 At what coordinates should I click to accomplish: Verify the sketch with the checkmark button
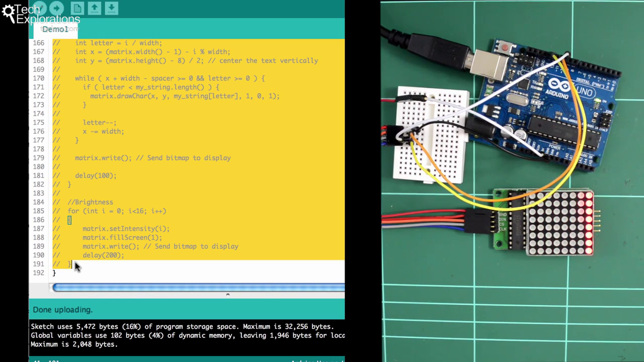click(40, 8)
